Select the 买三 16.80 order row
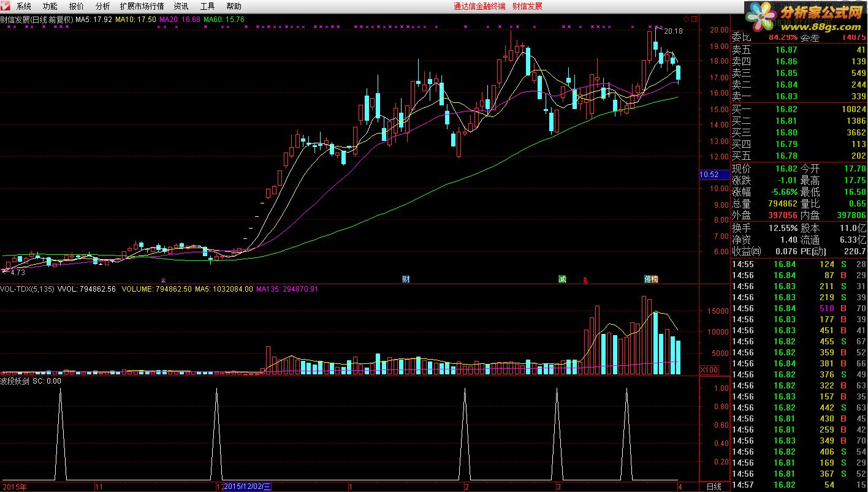 799,132
